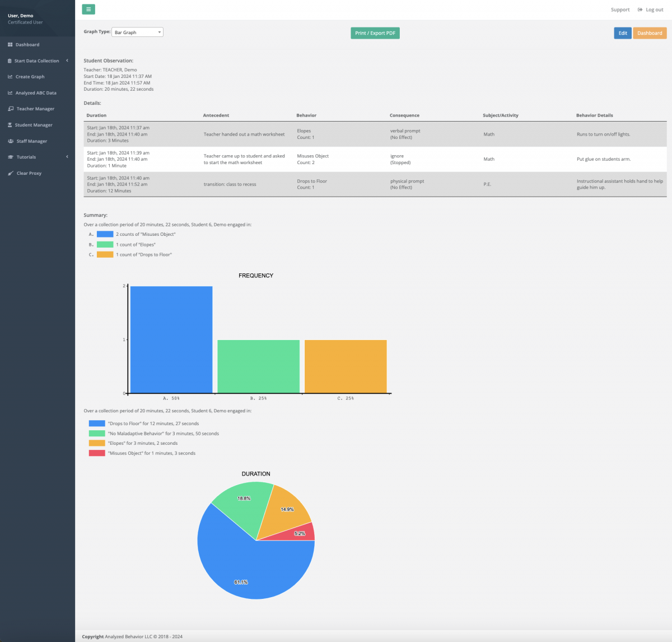Select the Dashboard icon in the sidebar
Image resolution: width=672 pixels, height=642 pixels.
[x=11, y=44]
